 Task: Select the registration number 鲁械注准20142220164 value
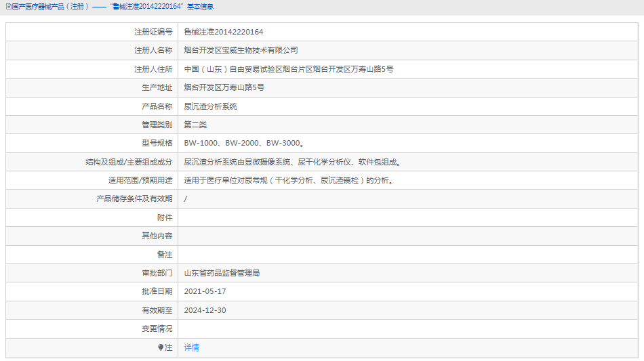224,32
